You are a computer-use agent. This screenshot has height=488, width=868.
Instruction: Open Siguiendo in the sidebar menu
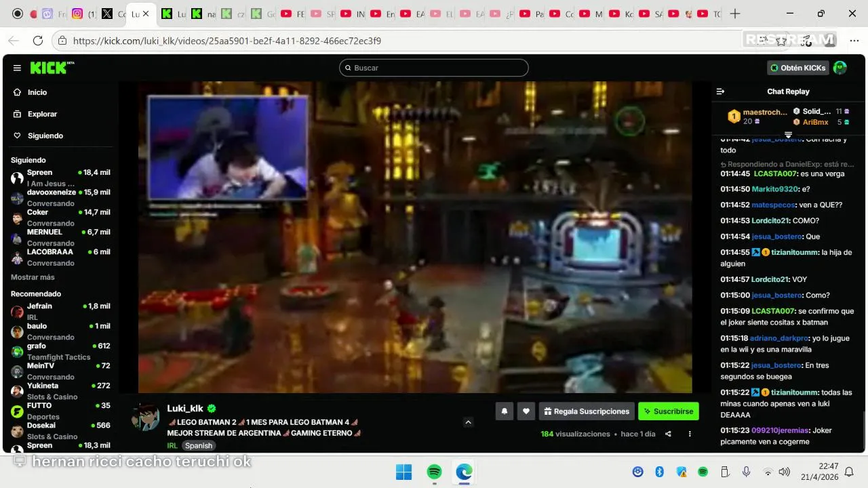45,136
